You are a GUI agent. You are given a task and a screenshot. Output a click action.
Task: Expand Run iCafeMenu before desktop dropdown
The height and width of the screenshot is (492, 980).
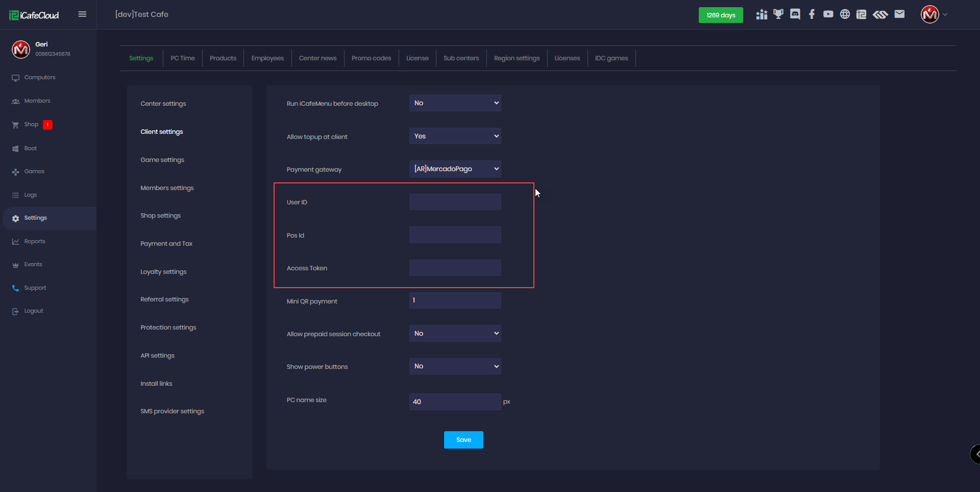(455, 103)
